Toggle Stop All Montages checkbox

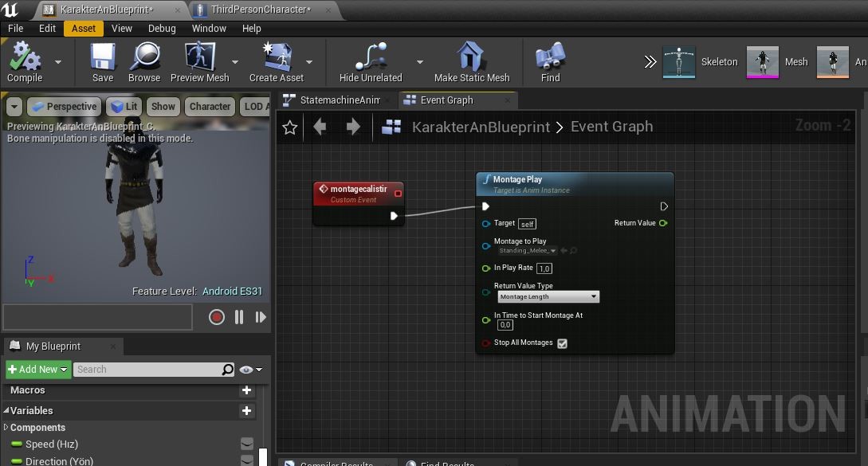click(x=563, y=343)
